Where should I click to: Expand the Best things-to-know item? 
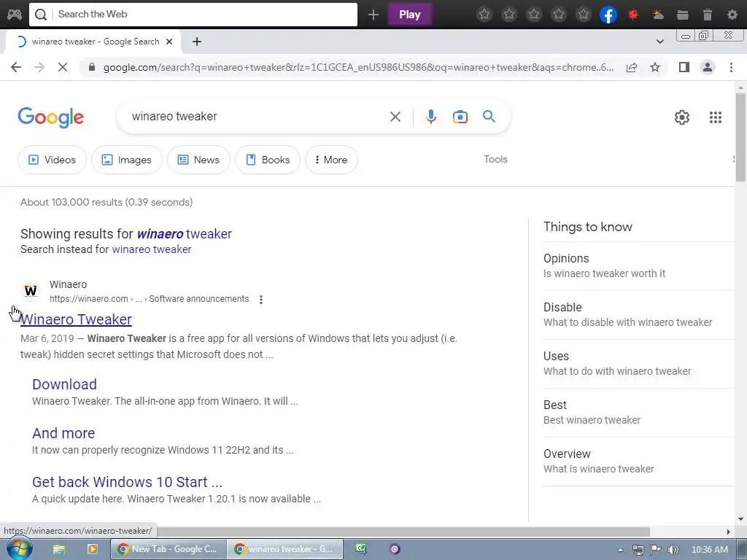click(x=638, y=413)
